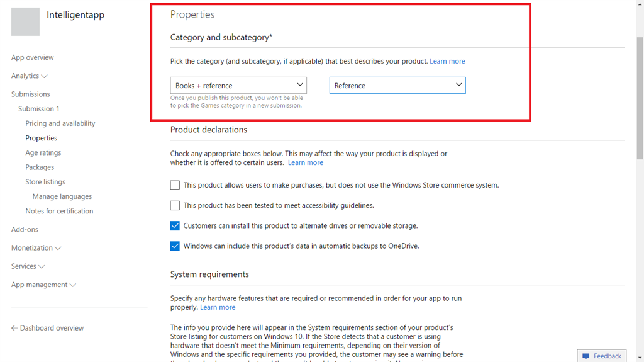This screenshot has height=362, width=644.
Task: Open Pricing and availability page
Action: pos(60,123)
